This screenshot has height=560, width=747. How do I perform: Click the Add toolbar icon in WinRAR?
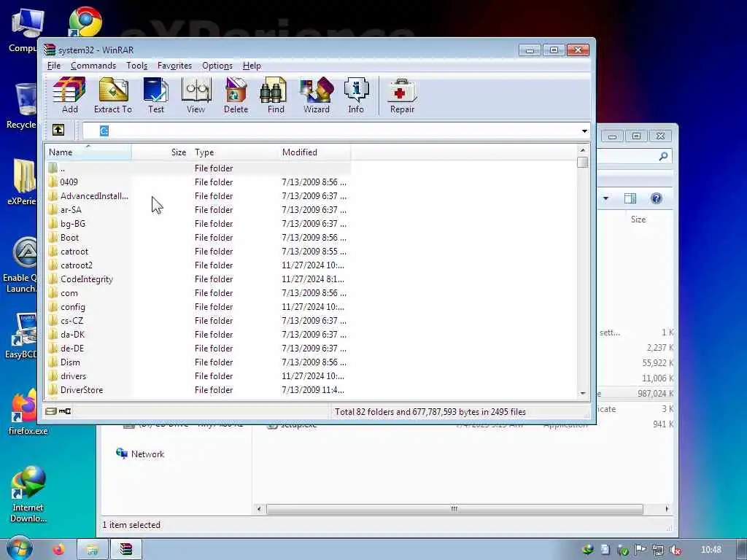pyautogui.click(x=69, y=96)
